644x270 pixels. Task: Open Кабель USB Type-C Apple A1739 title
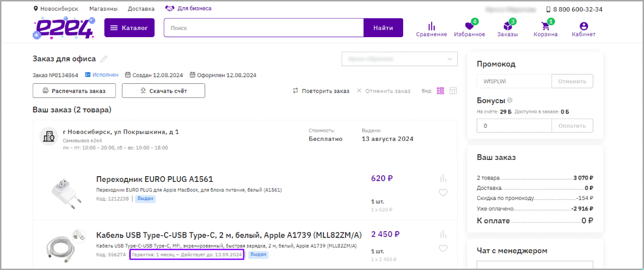pos(229,235)
